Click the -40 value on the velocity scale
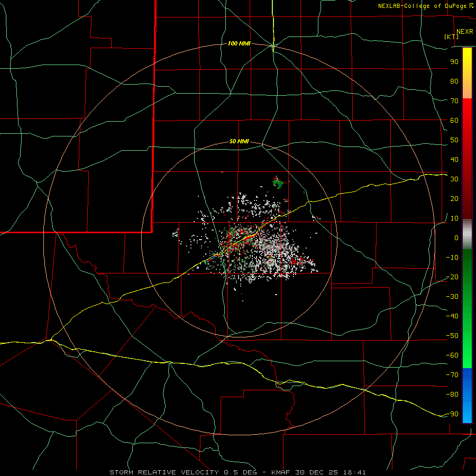Viewport: 476px width, 476px height. pos(452,316)
